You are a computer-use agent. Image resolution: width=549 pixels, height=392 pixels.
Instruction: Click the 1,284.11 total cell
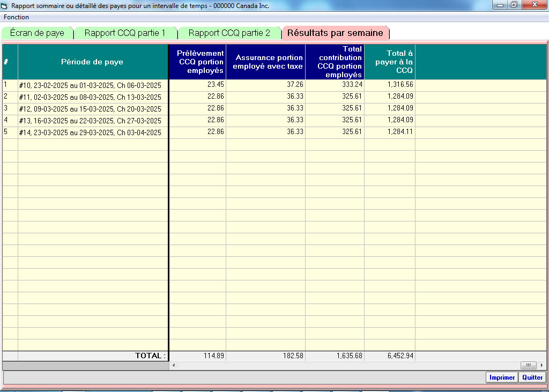coord(390,132)
